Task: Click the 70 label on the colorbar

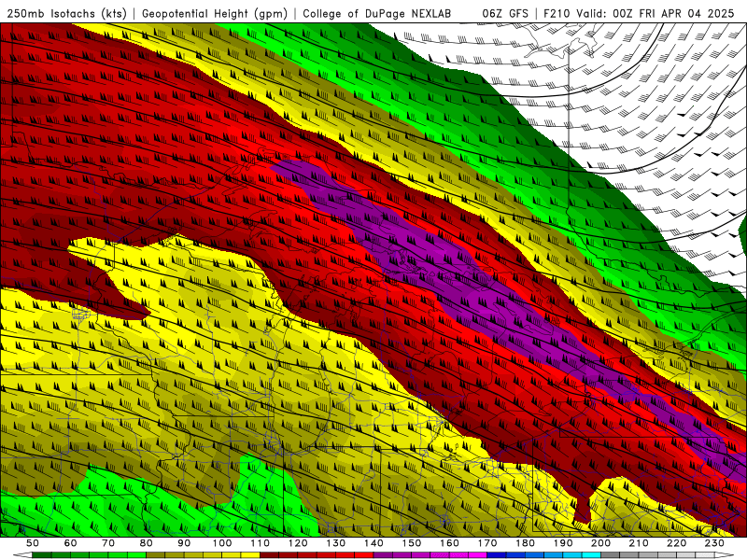Action: [x=108, y=543]
